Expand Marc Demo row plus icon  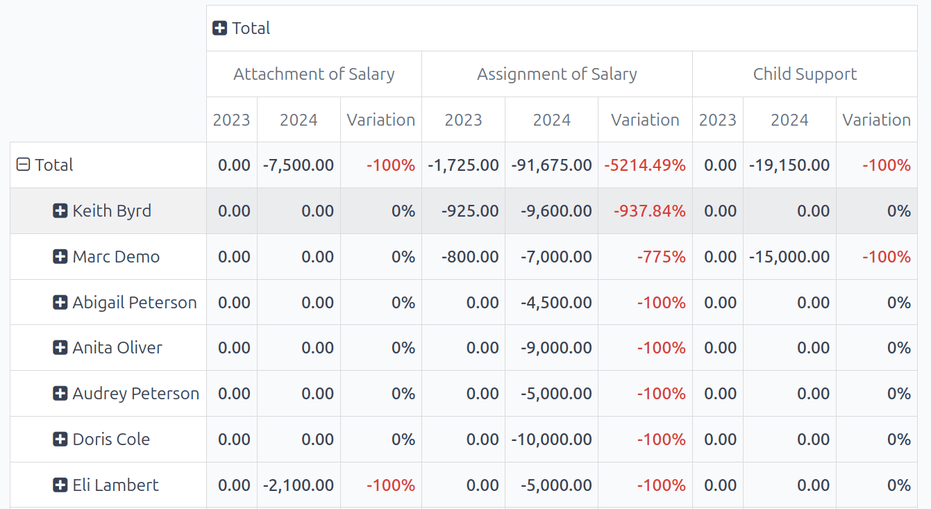(60, 257)
